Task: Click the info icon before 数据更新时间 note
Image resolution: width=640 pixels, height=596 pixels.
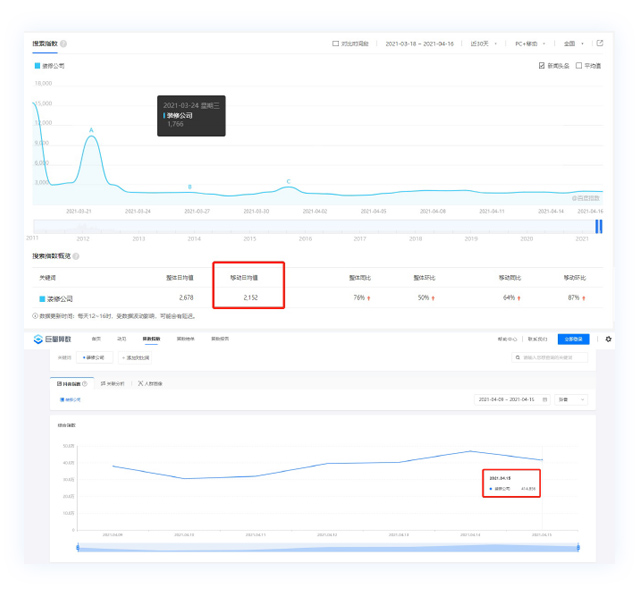Action: [x=36, y=316]
